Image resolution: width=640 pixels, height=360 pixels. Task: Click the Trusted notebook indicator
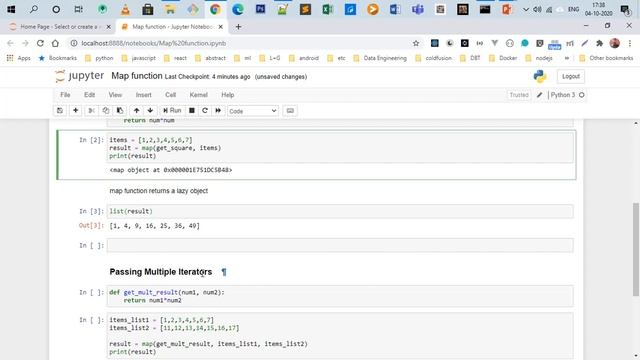(x=519, y=95)
